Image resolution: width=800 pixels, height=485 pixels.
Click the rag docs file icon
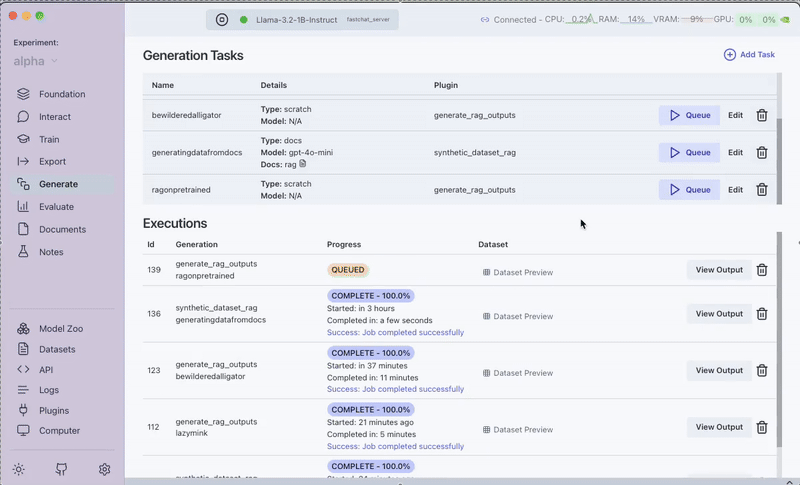(x=303, y=163)
